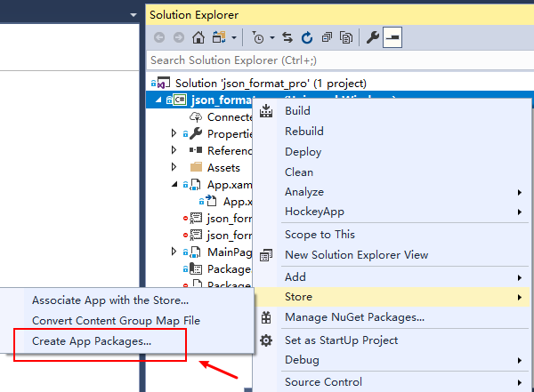Click the Sync with Active Document icon
Image resolution: width=534 pixels, height=392 pixels.
coord(287,37)
